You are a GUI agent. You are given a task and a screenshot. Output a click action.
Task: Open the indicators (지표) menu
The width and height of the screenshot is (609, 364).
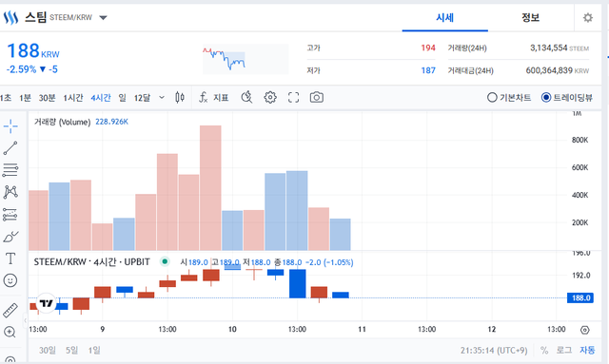click(213, 97)
